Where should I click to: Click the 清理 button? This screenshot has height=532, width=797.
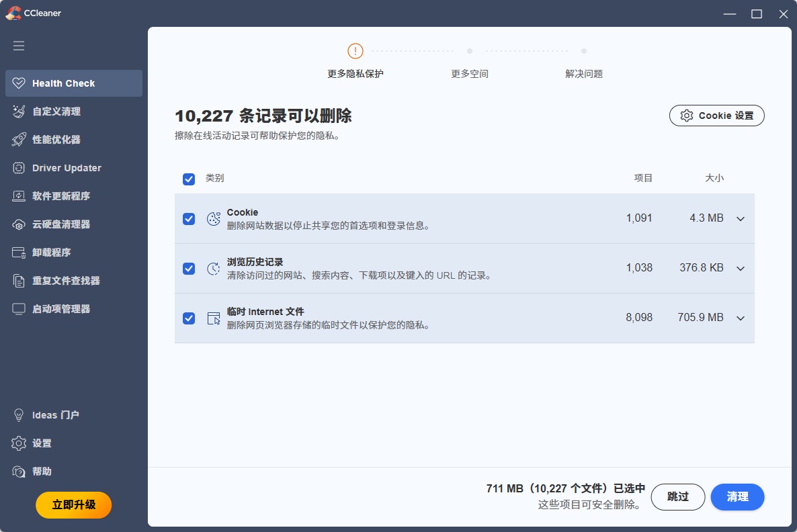(737, 497)
